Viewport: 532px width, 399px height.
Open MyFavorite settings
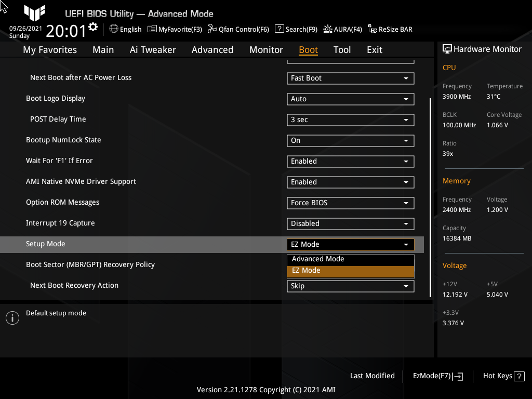(175, 29)
